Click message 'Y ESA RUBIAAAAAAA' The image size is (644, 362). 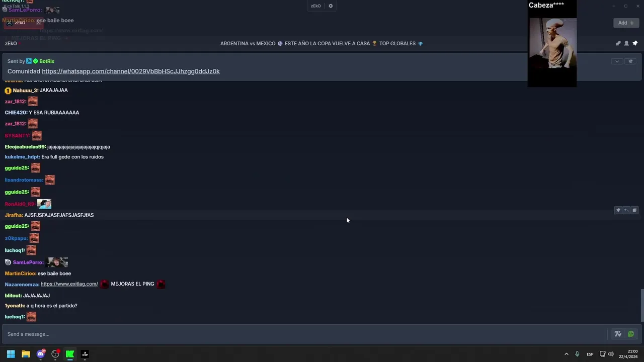(54, 113)
